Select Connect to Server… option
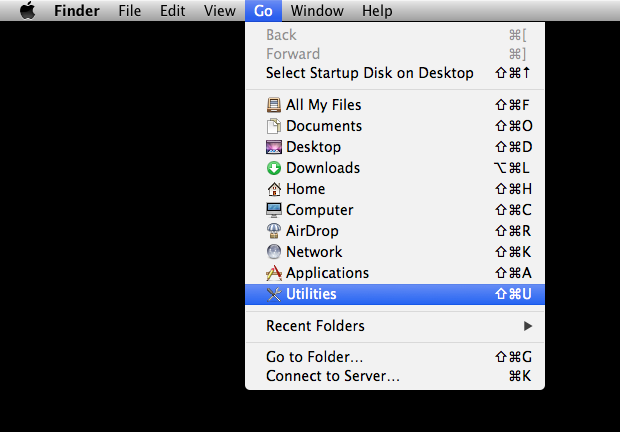 click(x=333, y=376)
